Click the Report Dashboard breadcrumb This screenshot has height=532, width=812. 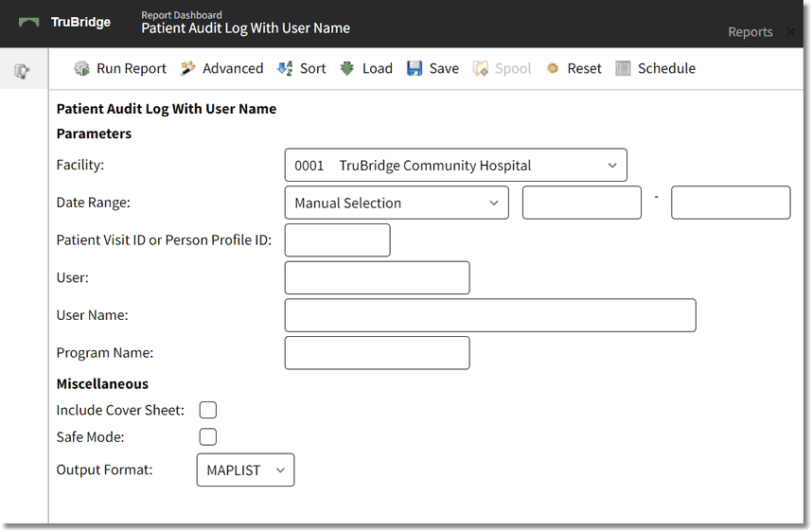point(182,15)
